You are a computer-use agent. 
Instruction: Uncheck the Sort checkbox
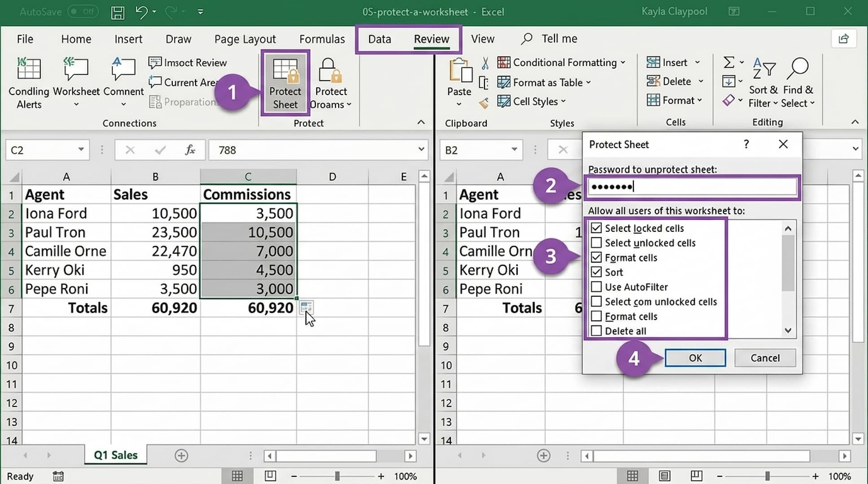596,272
